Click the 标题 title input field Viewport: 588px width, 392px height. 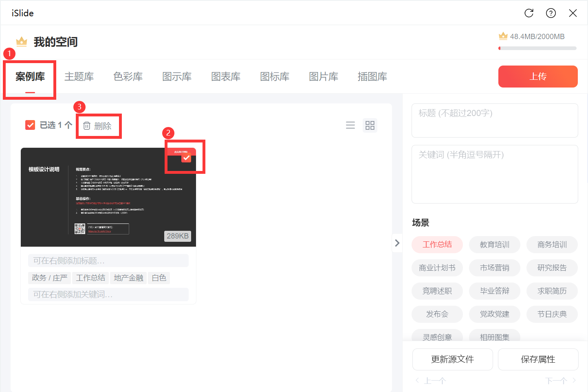[495, 120]
